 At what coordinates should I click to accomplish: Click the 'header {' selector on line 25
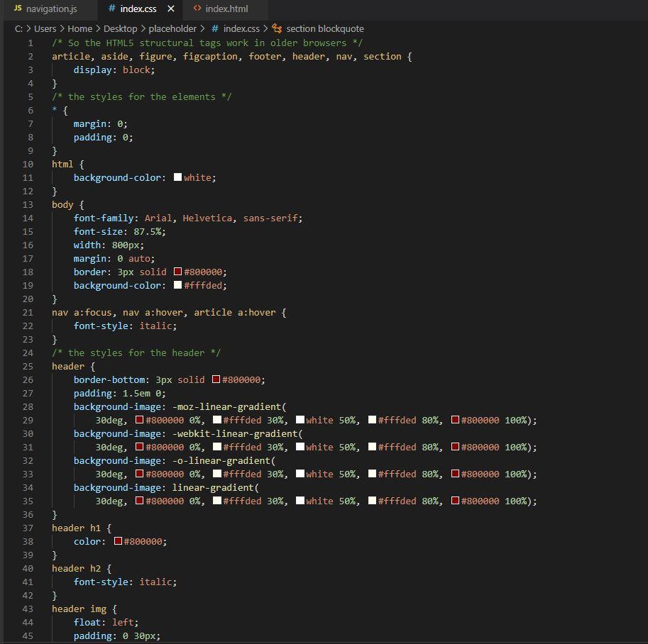(x=73, y=367)
